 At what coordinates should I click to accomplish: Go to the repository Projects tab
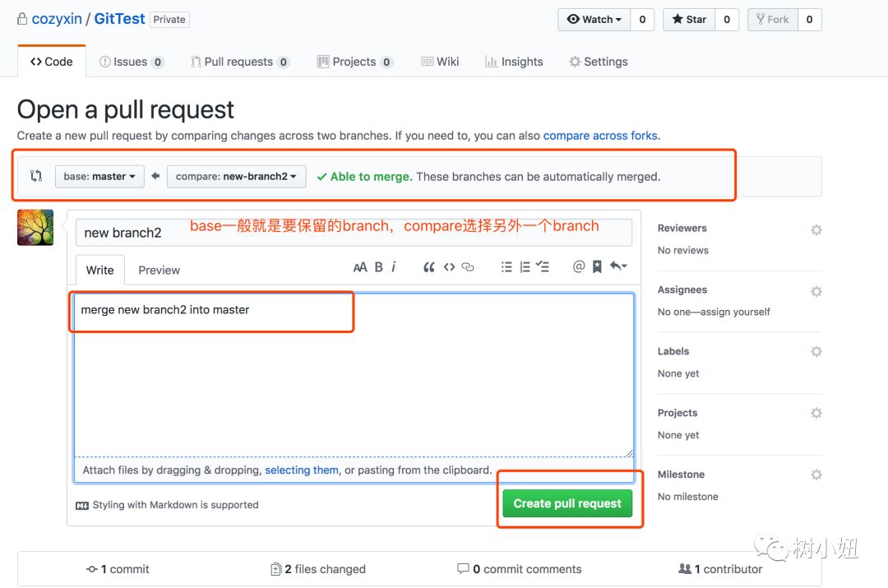coord(354,62)
